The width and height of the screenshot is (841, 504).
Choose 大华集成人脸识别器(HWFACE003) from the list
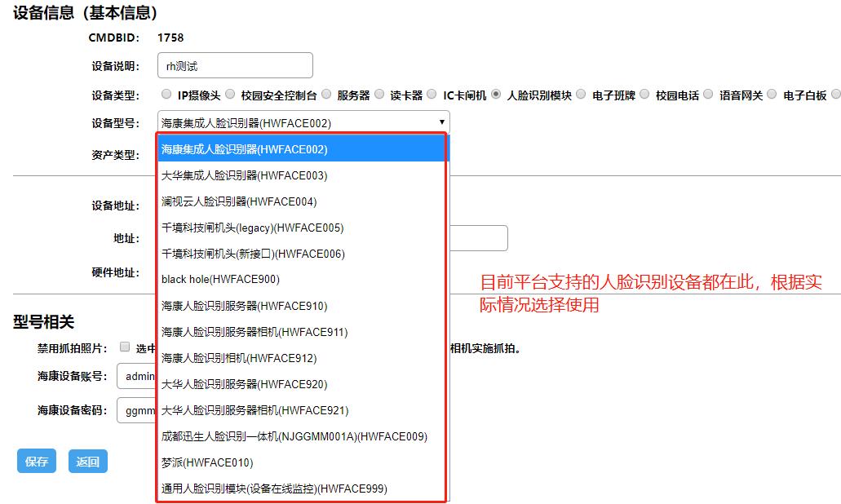point(245,175)
